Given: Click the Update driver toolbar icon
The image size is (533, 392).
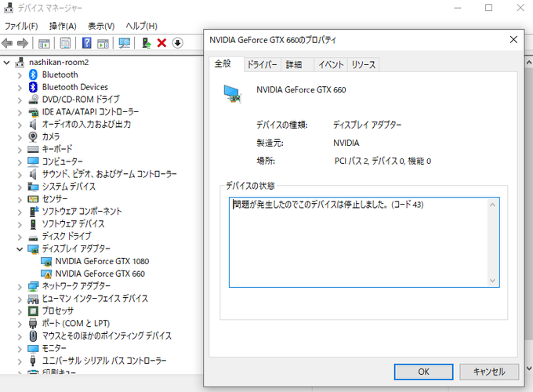Looking at the screenshot, I should pos(147,43).
